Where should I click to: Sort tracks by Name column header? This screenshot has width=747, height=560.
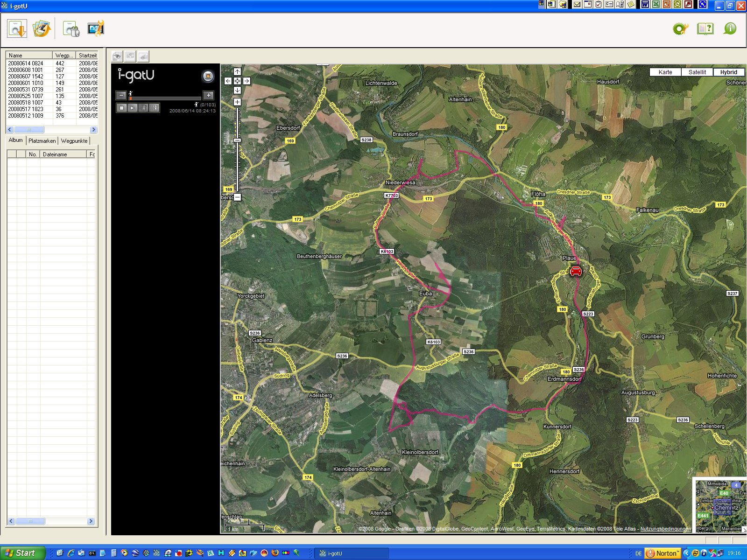pyautogui.click(x=29, y=55)
